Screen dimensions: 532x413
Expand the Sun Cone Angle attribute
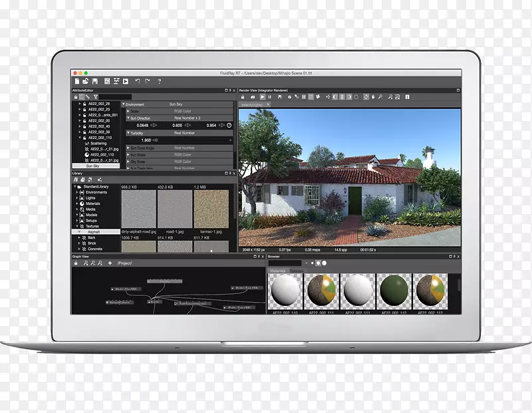pyautogui.click(x=128, y=148)
